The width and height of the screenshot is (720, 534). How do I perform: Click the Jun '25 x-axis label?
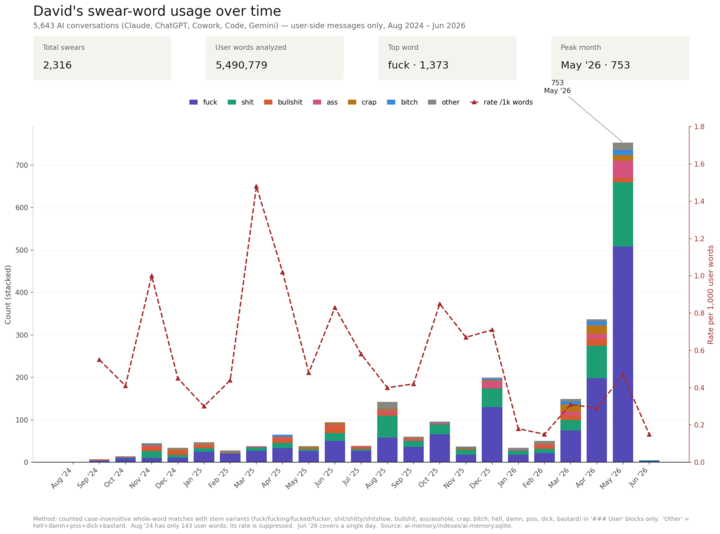coord(324,478)
